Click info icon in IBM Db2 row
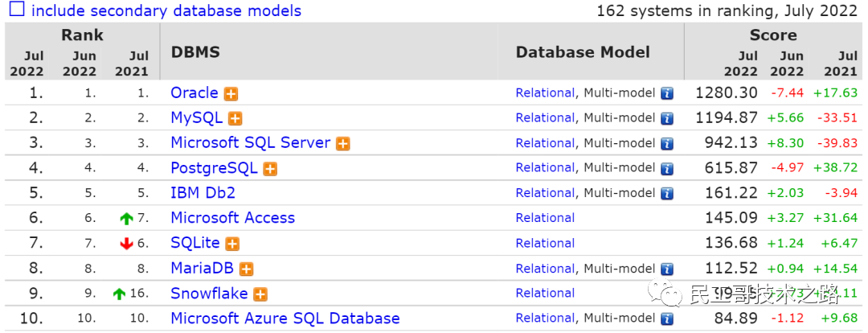The height and width of the screenshot is (333, 868). 666,193
